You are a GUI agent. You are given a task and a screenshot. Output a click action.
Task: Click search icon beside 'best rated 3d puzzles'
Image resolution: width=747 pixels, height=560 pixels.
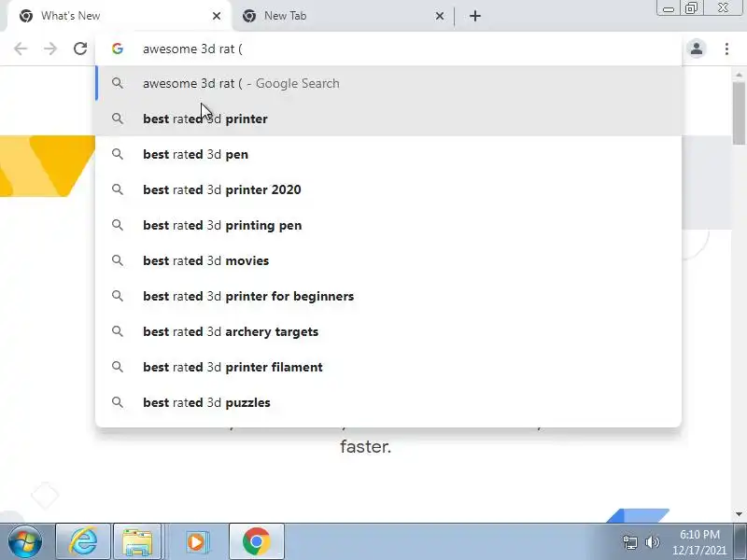coord(118,402)
